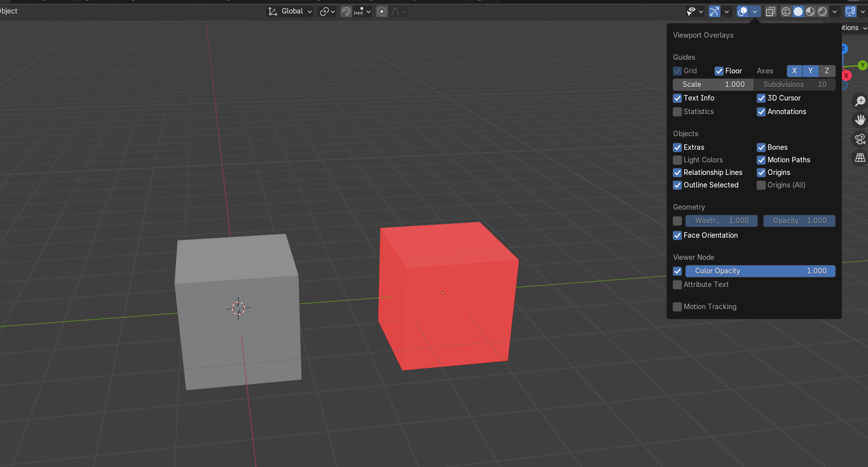The width and height of the screenshot is (868, 467).
Task: Close the overlays dropdown arrow
Action: tap(755, 12)
